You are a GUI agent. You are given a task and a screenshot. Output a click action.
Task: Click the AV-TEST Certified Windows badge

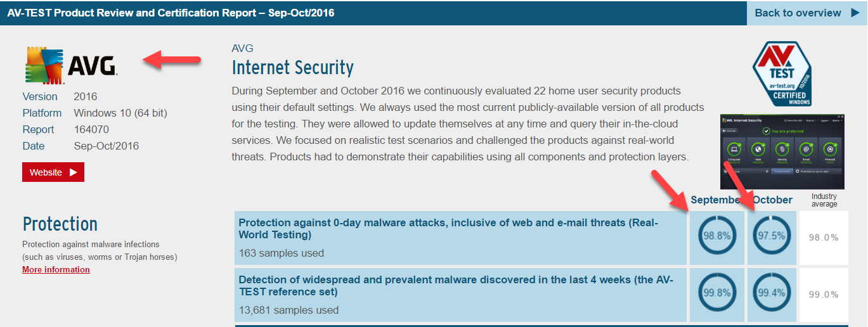pyautogui.click(x=782, y=74)
